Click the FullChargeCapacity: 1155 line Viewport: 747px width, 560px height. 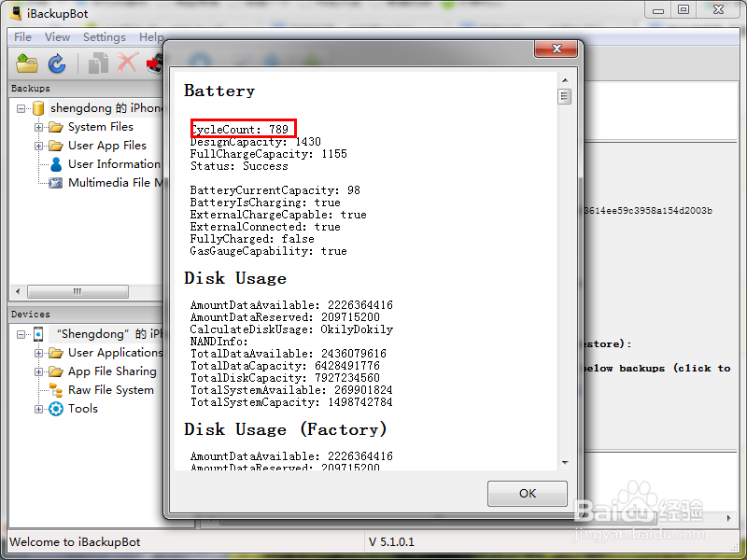coord(269,154)
